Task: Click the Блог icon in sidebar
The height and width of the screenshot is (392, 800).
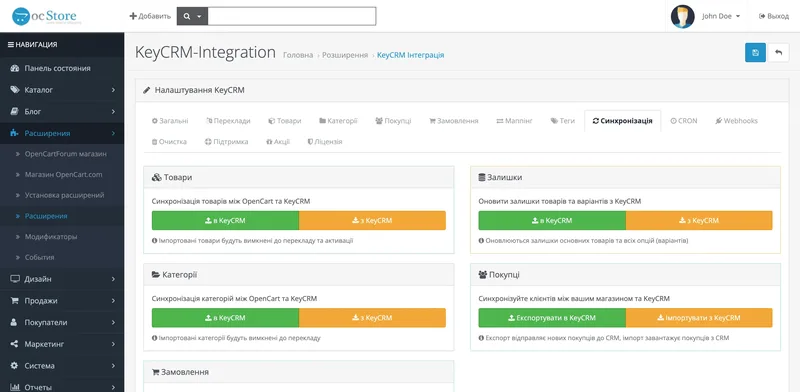Action: tap(15, 111)
